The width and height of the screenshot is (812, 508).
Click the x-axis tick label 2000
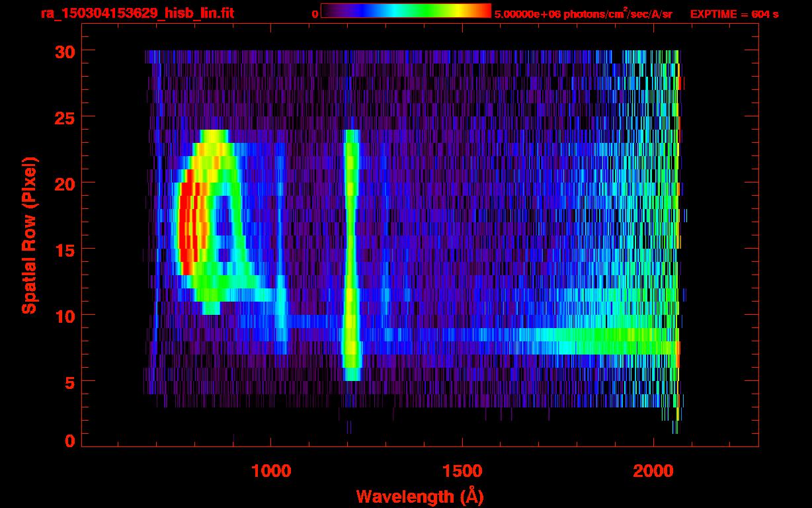[653, 471]
